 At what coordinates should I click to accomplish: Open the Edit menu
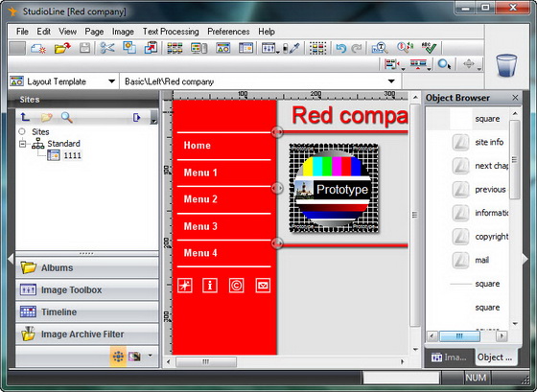click(x=43, y=32)
